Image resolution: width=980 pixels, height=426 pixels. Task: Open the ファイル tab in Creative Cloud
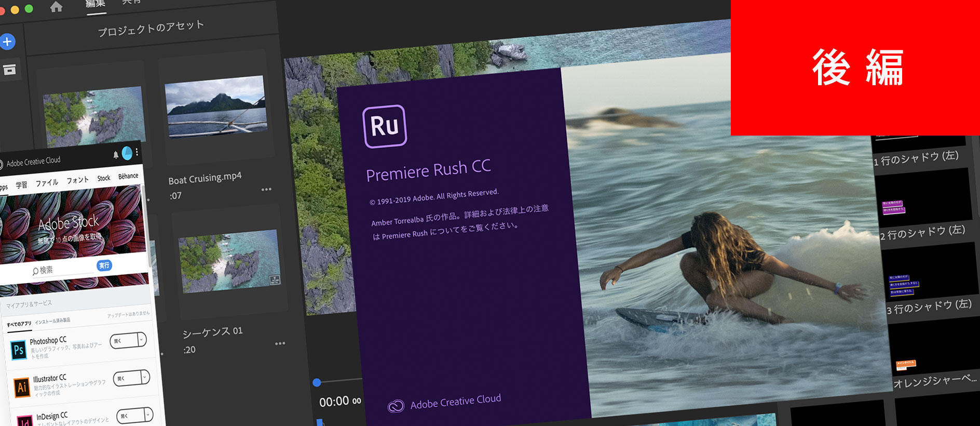coord(47,183)
